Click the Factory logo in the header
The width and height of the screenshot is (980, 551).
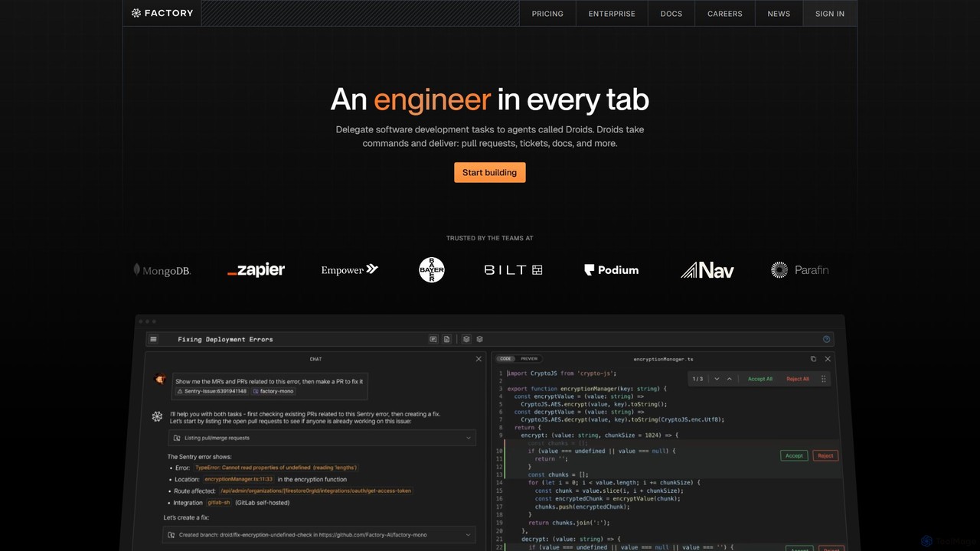[162, 13]
